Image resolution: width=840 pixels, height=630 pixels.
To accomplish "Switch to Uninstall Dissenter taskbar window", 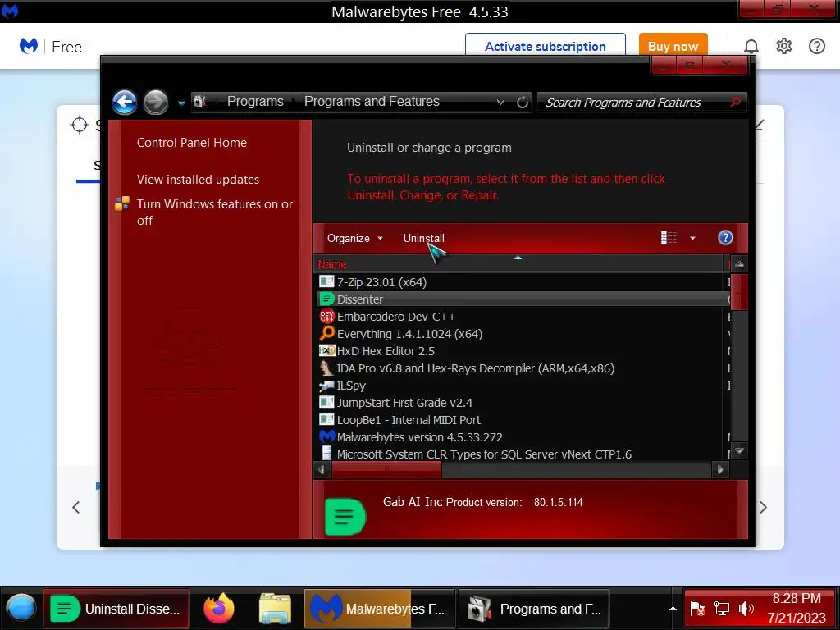I will (116, 609).
